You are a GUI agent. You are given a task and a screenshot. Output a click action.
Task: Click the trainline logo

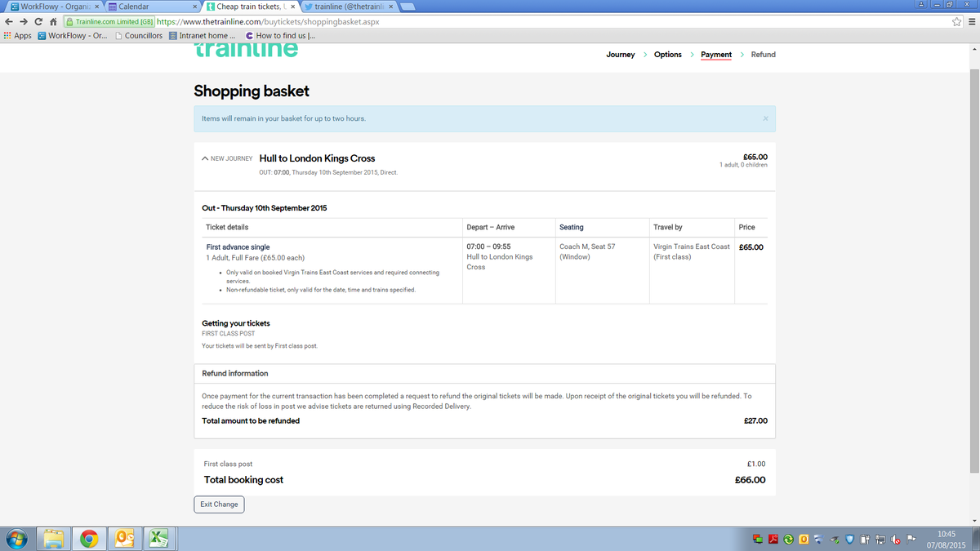pos(246,51)
